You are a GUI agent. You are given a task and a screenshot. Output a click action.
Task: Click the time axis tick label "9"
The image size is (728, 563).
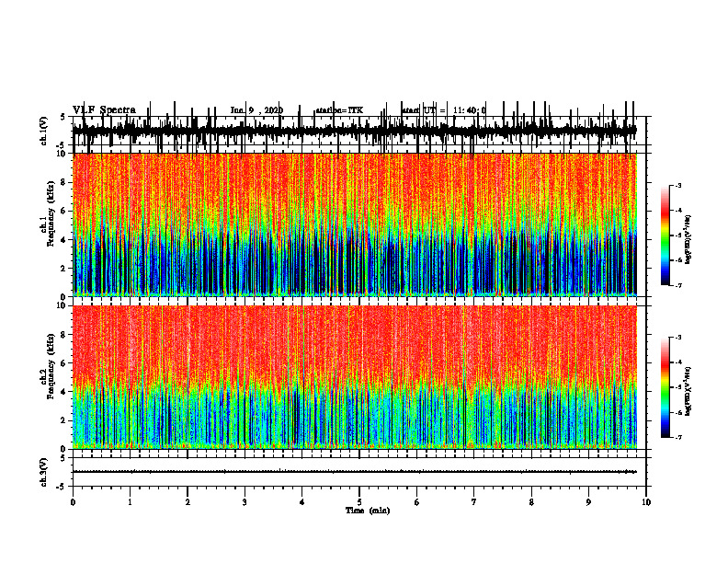coord(588,502)
